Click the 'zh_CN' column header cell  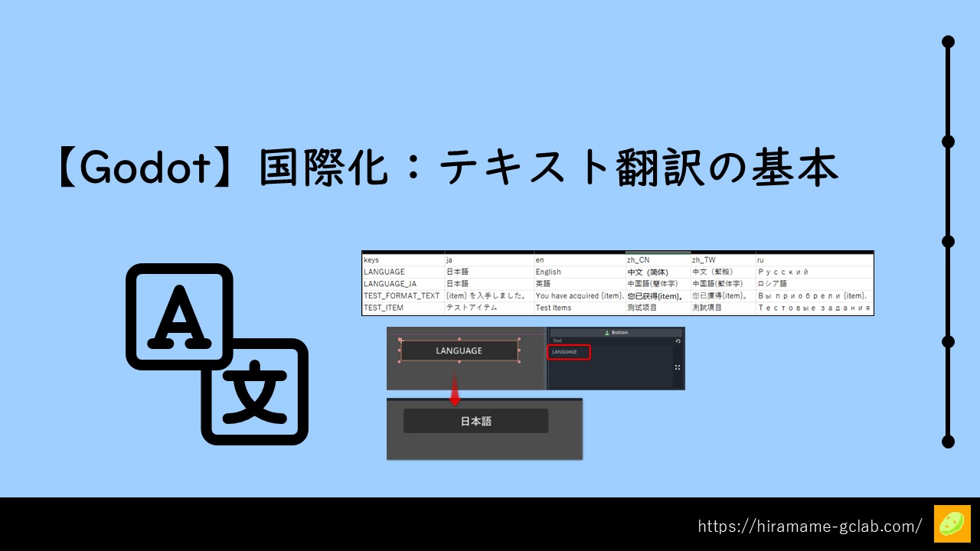pyautogui.click(x=658, y=260)
